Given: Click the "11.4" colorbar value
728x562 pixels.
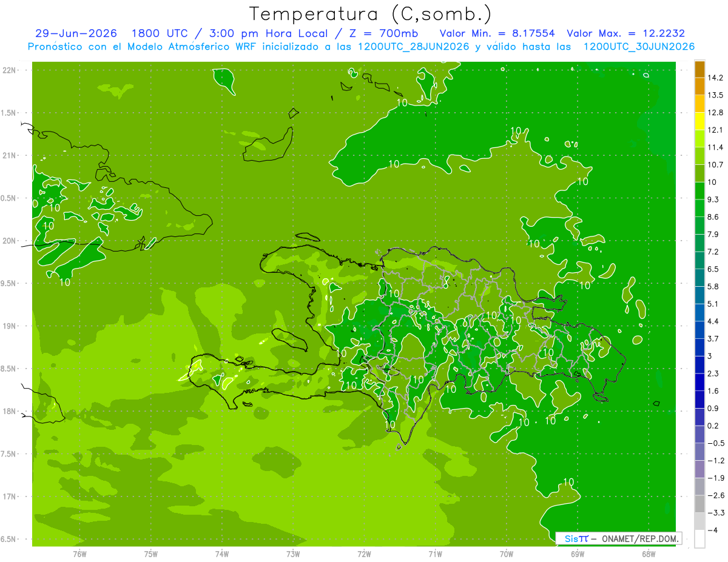Looking at the screenshot, I should [715, 147].
